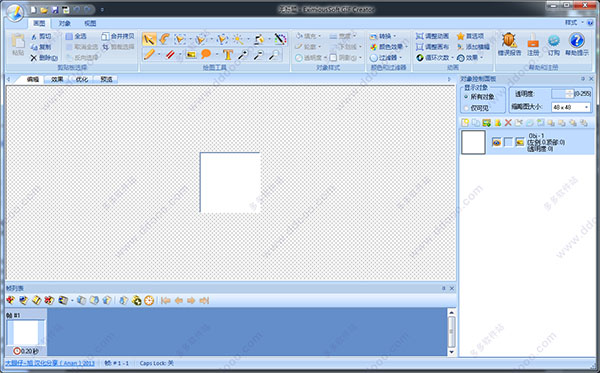
Task: Toggle the eye visibility of Obj-1
Action: pyautogui.click(x=496, y=142)
